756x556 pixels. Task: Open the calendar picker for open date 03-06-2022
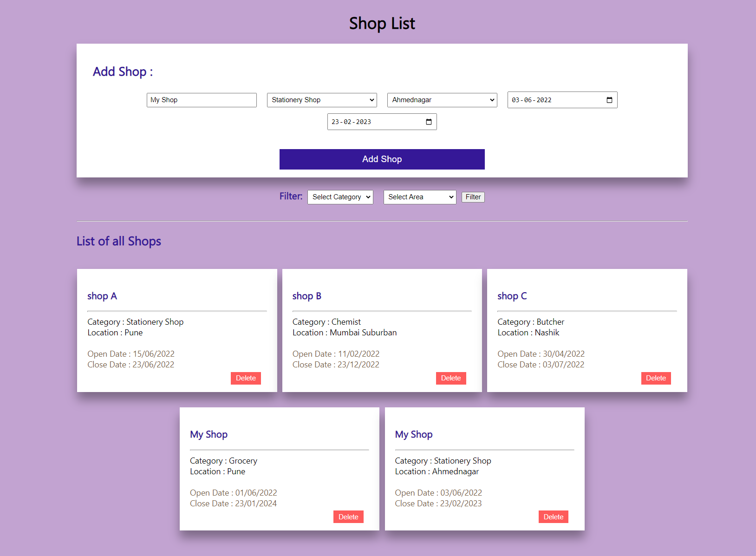point(609,100)
